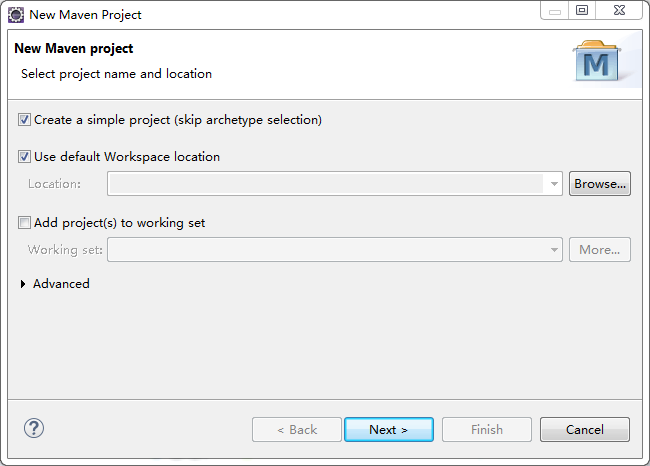Enable Add project(s) to working set
The height and width of the screenshot is (466, 650).
pyautogui.click(x=24, y=223)
